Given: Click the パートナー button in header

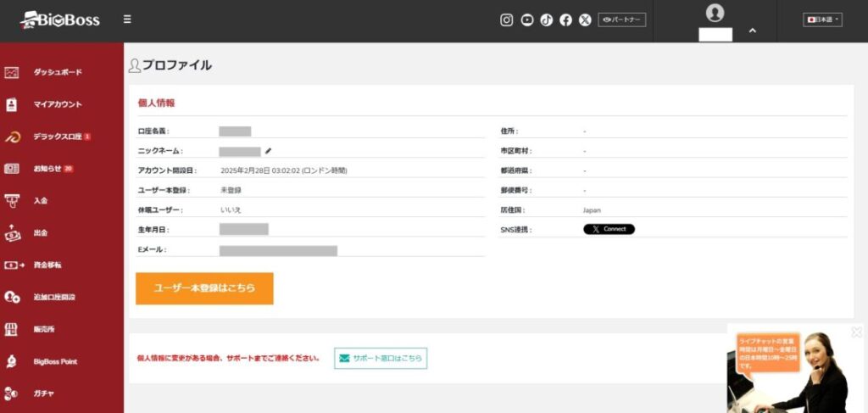Looking at the screenshot, I should (x=622, y=20).
